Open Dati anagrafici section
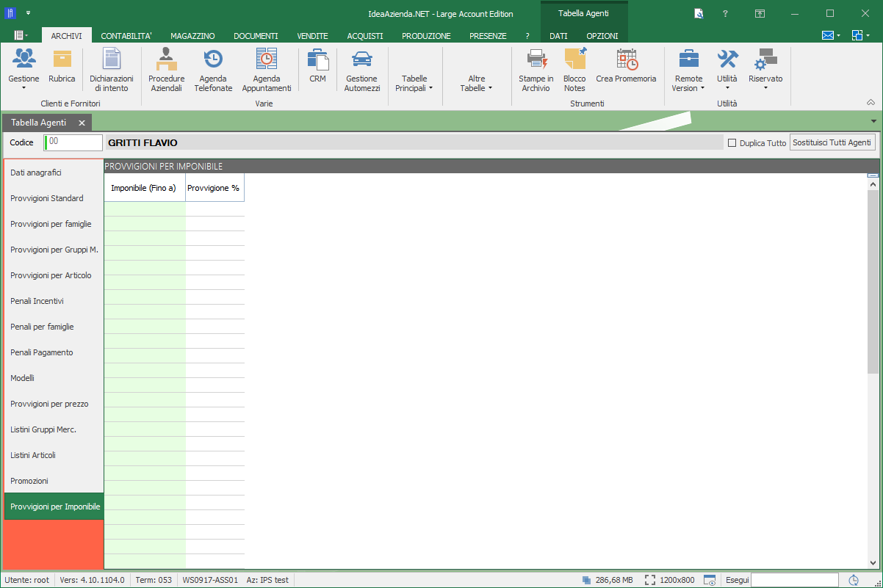Image resolution: width=883 pixels, height=588 pixels. click(x=54, y=173)
